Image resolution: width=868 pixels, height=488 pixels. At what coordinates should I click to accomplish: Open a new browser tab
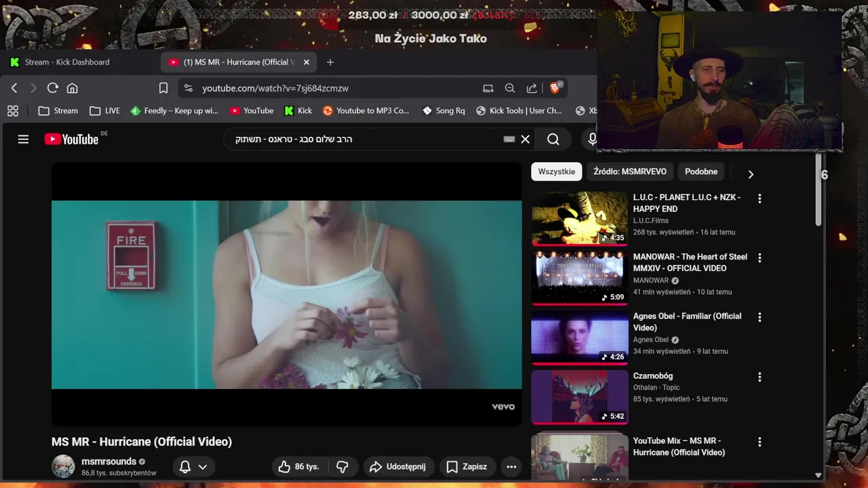tap(330, 62)
